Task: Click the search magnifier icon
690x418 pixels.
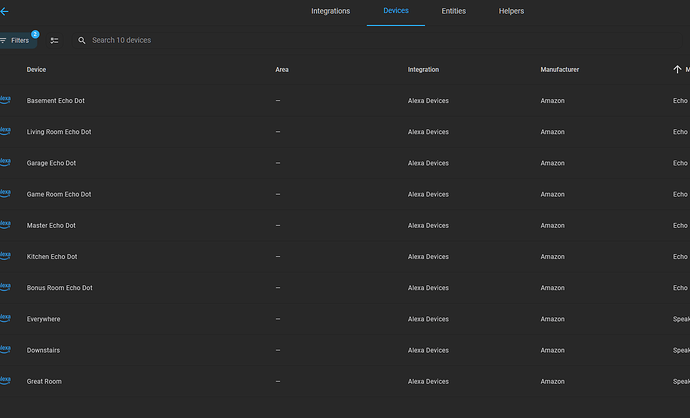Action: [x=82, y=40]
